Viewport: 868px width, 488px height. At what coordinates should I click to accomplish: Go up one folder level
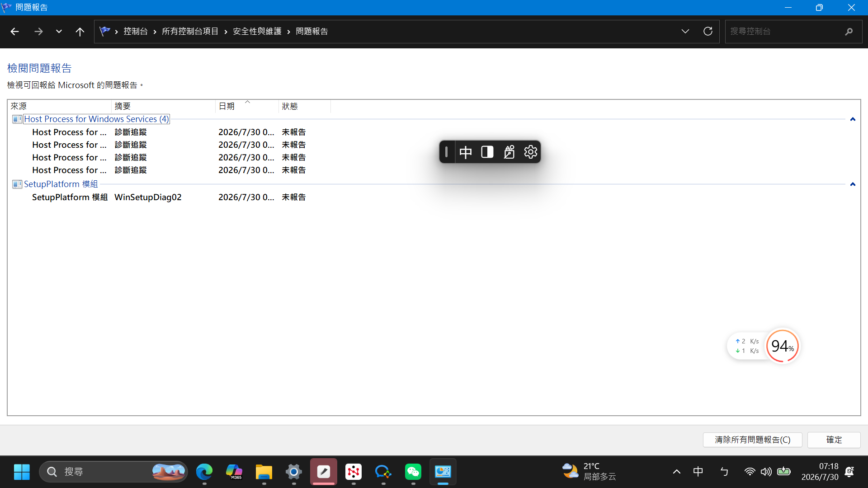(x=80, y=31)
